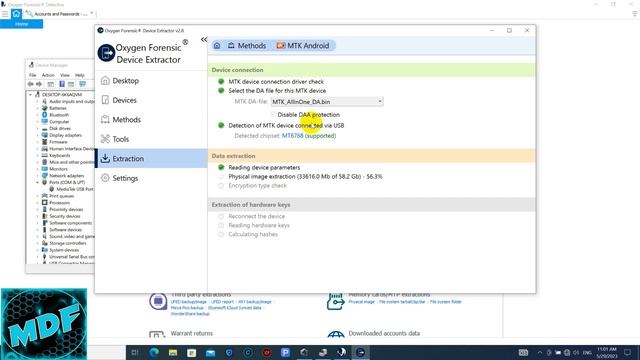Open the taskbar clock and date
Image resolution: width=640 pixels, height=360 pixels.
click(x=607, y=353)
